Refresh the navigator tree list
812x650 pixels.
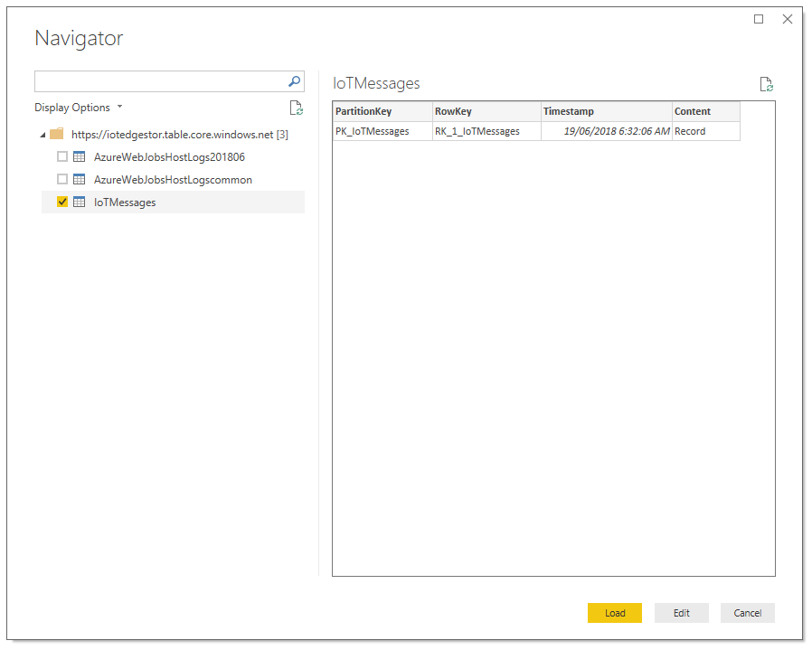tap(297, 108)
